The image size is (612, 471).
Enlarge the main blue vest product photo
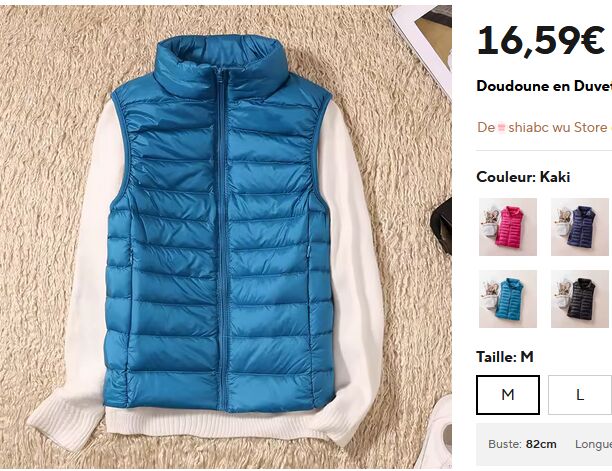[x=226, y=236]
